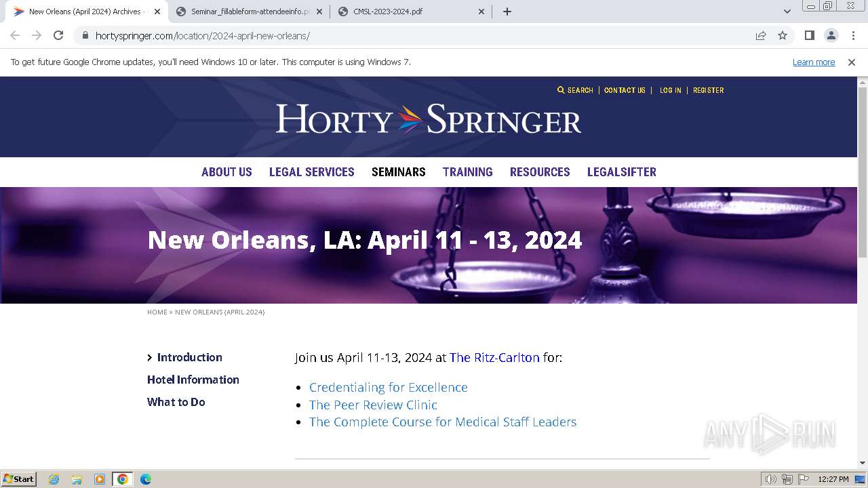This screenshot has width=868, height=488.
Task: Click the New Orleans (April 2024) breadcrumb text
Action: pos(220,312)
